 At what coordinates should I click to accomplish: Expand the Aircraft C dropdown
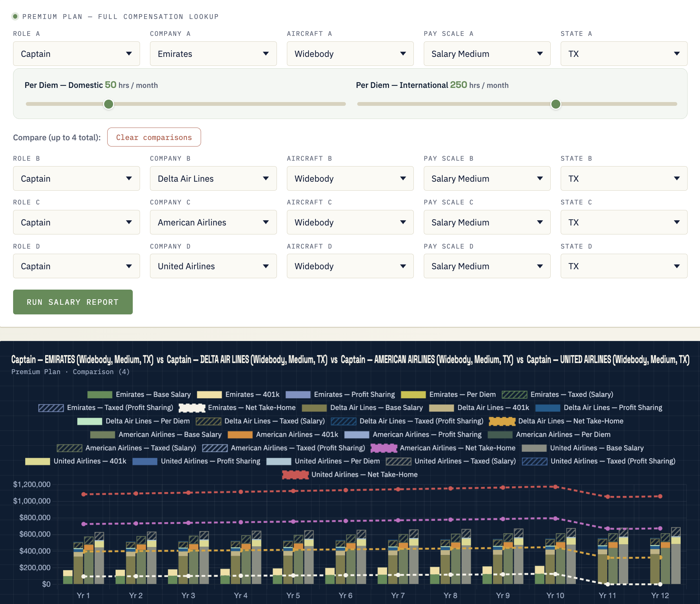point(350,222)
